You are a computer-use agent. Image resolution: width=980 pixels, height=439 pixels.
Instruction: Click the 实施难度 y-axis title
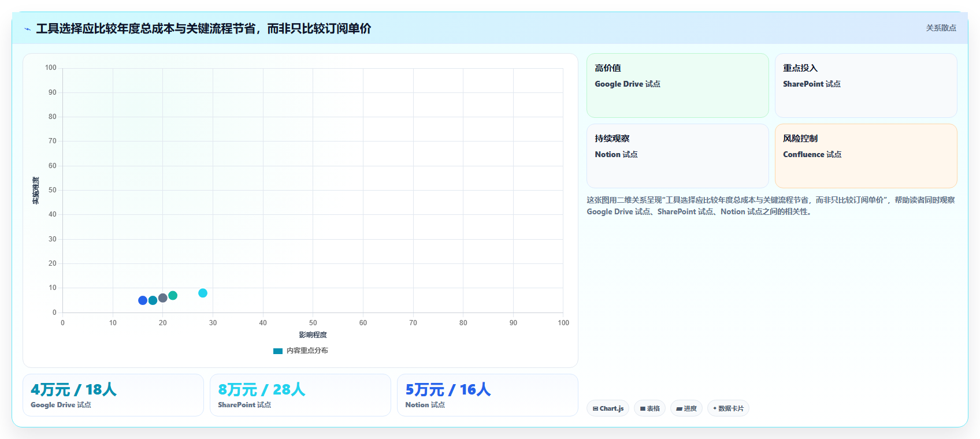36,191
